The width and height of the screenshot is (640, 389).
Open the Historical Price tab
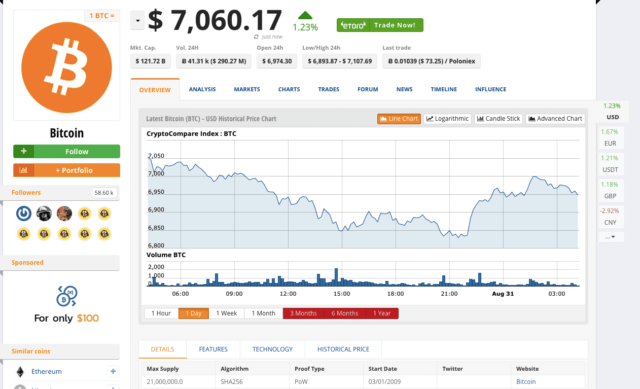[343, 349]
